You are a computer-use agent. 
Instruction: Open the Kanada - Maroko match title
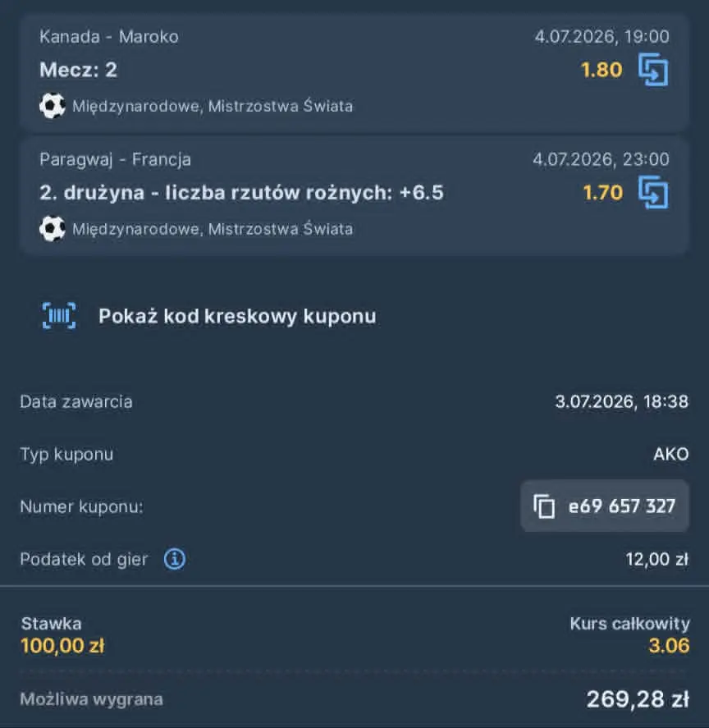(x=108, y=37)
